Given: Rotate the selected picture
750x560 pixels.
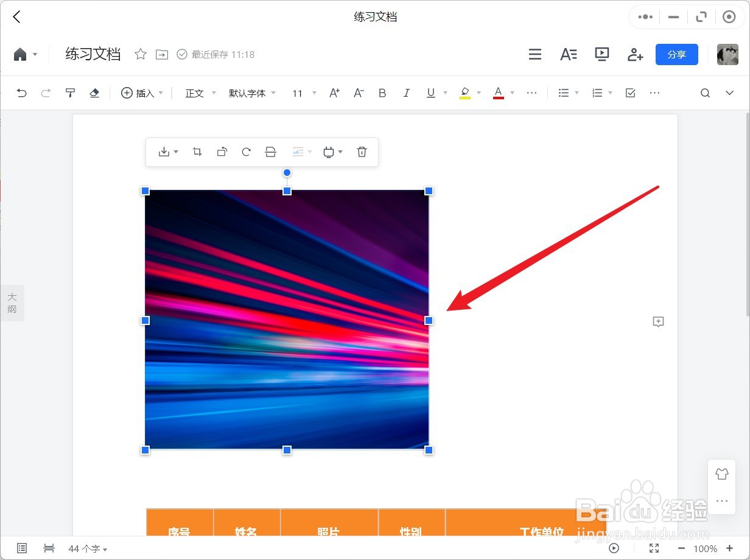Looking at the screenshot, I should (x=246, y=152).
